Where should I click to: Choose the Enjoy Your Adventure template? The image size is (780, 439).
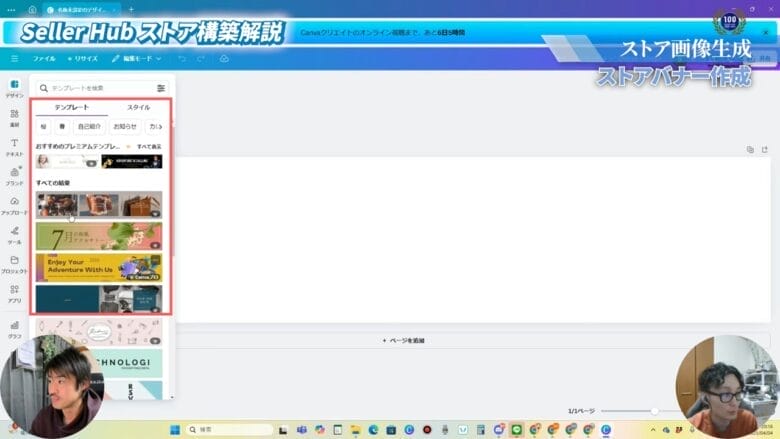click(x=99, y=267)
